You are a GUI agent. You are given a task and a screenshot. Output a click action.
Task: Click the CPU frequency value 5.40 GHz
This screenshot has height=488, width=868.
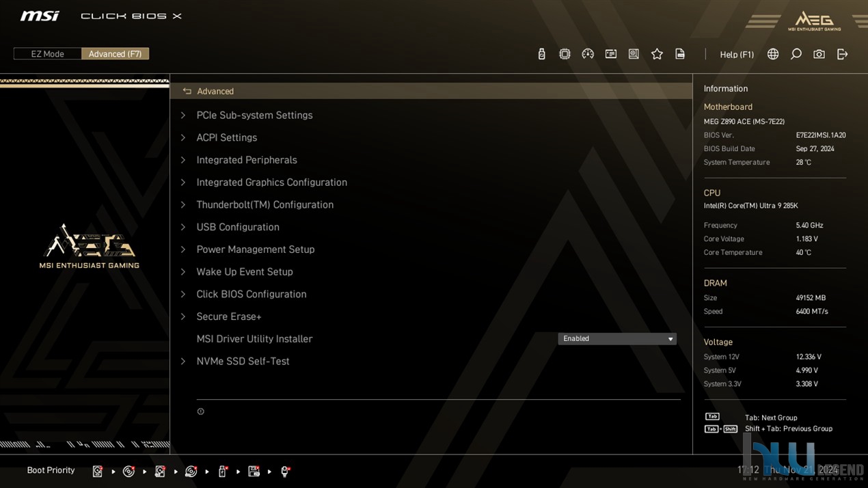point(809,226)
